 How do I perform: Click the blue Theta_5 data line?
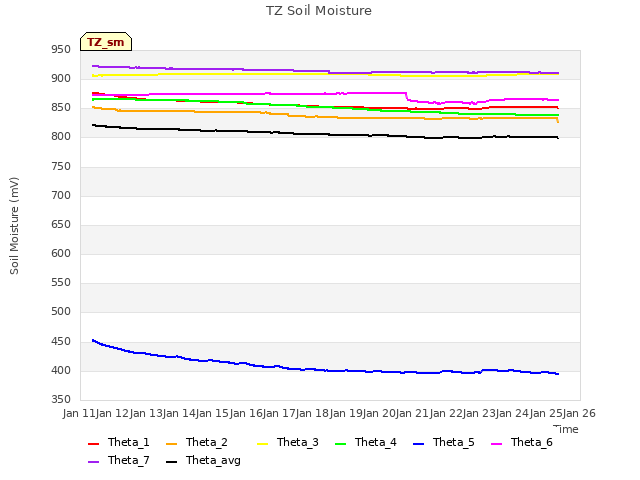click(327, 371)
